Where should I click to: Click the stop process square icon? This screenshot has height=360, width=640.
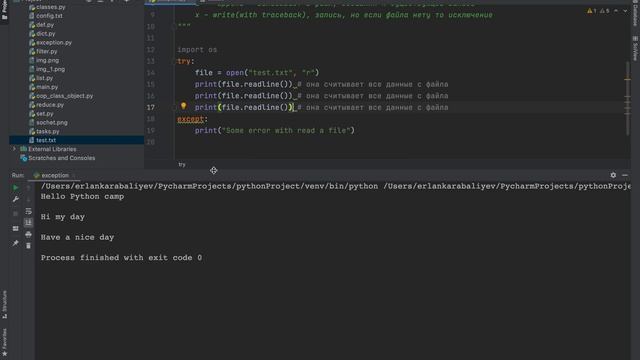coord(16,214)
